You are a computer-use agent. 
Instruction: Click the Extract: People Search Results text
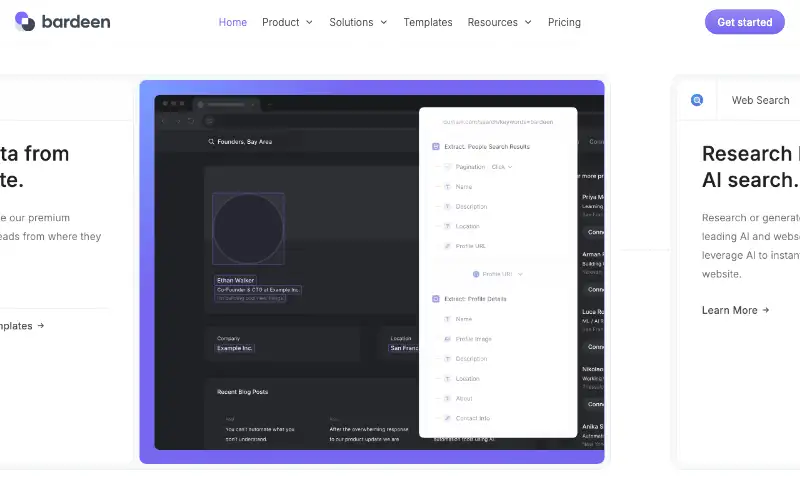pos(487,146)
